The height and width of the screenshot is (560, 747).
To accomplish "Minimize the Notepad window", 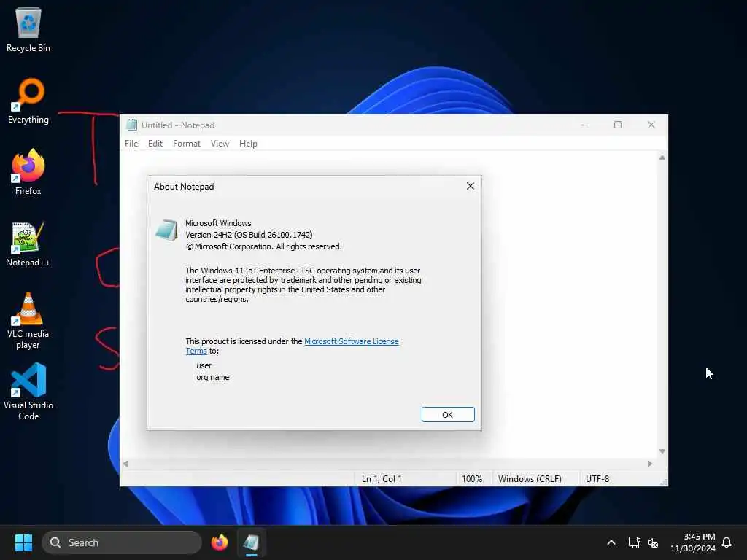I will (585, 125).
